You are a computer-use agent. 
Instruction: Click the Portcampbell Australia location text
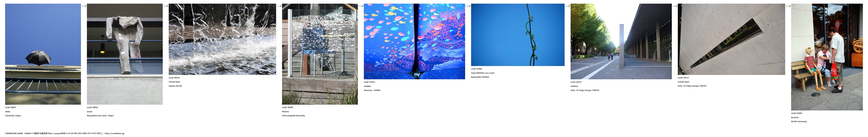(x=293, y=116)
